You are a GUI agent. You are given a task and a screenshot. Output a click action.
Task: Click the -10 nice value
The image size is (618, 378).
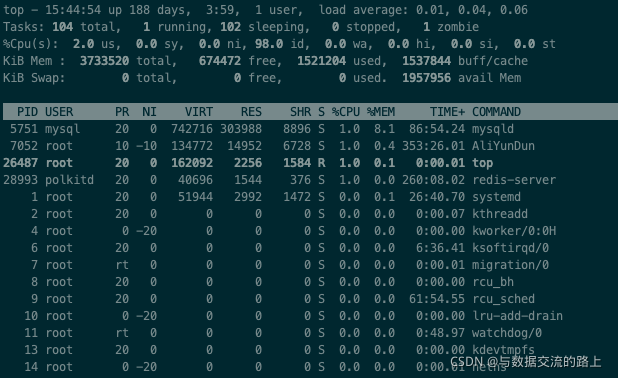147,146
